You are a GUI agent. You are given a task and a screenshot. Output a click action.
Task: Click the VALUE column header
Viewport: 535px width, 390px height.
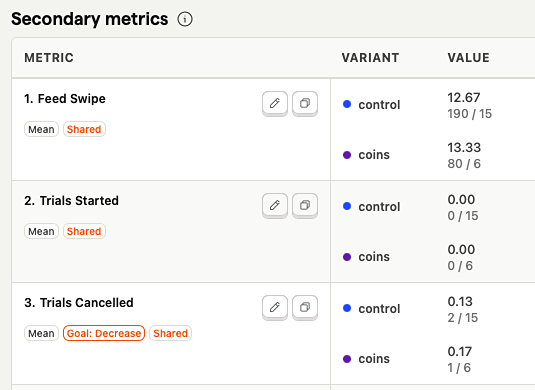point(468,58)
